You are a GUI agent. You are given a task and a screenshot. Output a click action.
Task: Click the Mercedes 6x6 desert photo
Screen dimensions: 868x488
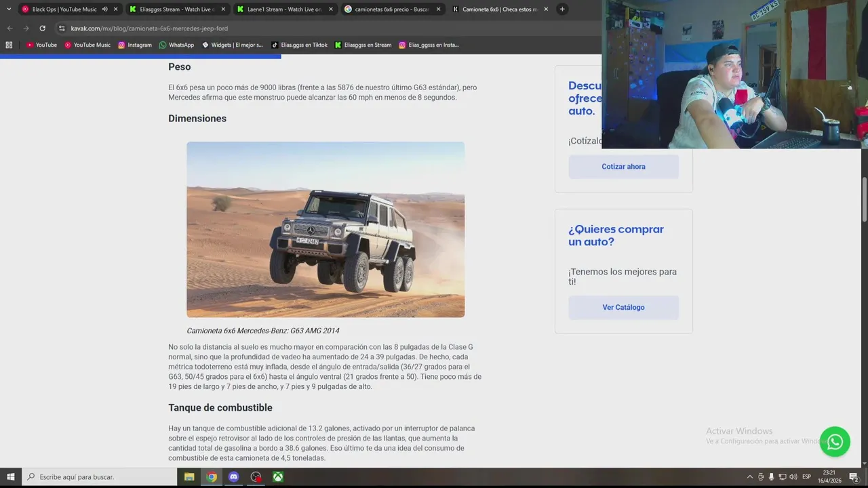pyautogui.click(x=325, y=229)
